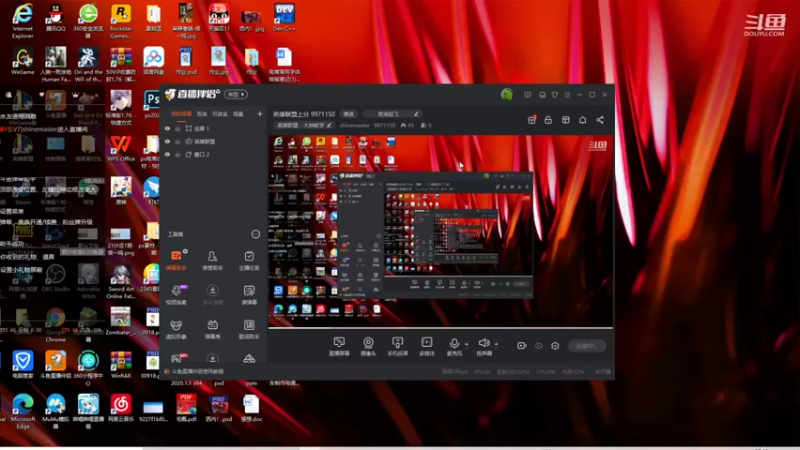Viewport: 800px width, 450px height.
Task: Add a Phone Screen-cast source
Action: [x=397, y=346]
